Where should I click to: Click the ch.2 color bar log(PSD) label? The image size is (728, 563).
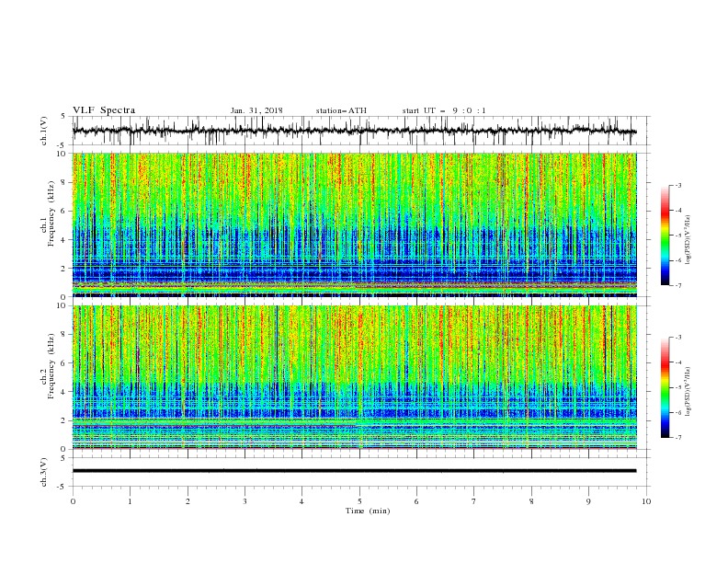click(688, 392)
